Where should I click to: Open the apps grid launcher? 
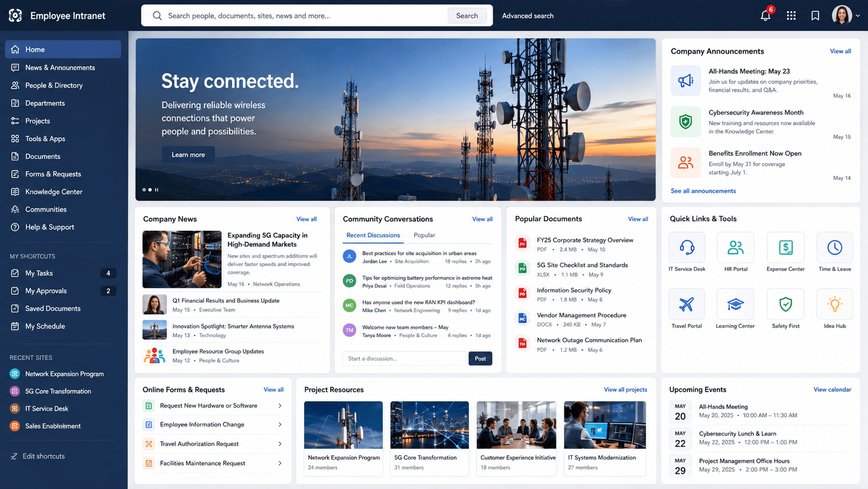click(791, 16)
